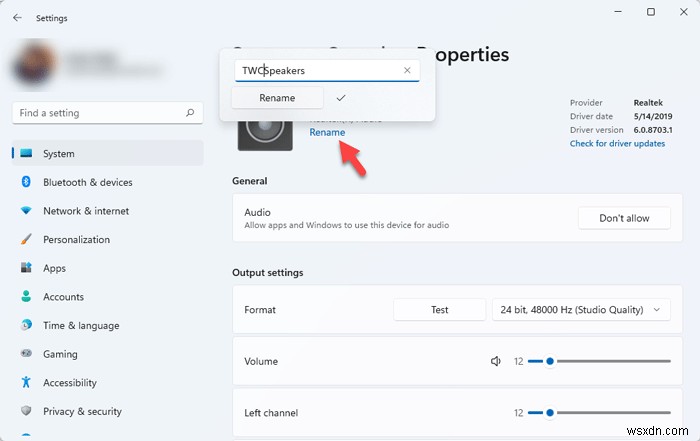Viewport: 700px width, 441px height.
Task: Click Check for driver updates link
Action: point(617,143)
